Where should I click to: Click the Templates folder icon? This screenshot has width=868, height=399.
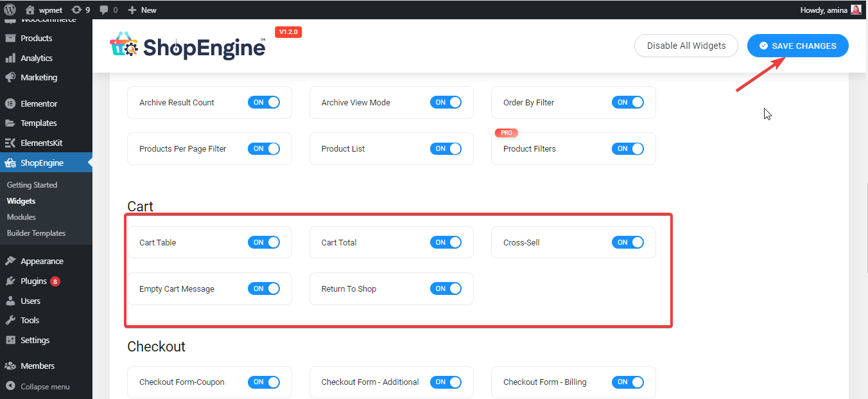point(10,123)
